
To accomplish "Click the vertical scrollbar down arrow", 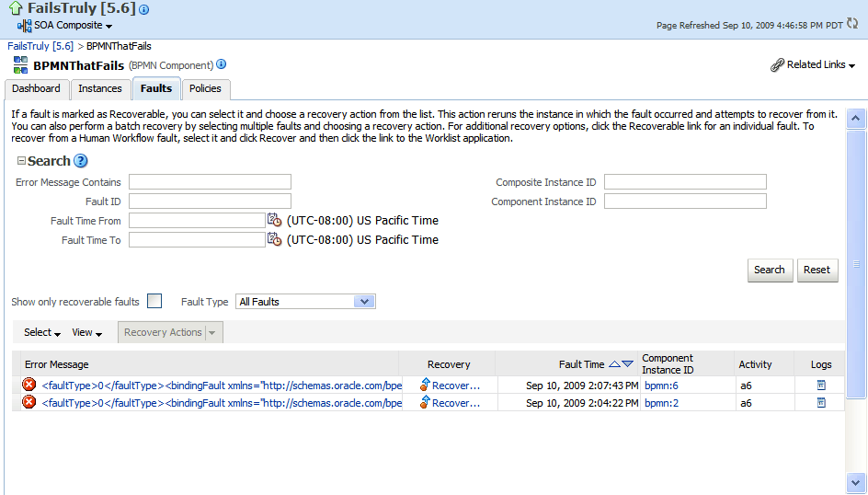I will 856,482.
